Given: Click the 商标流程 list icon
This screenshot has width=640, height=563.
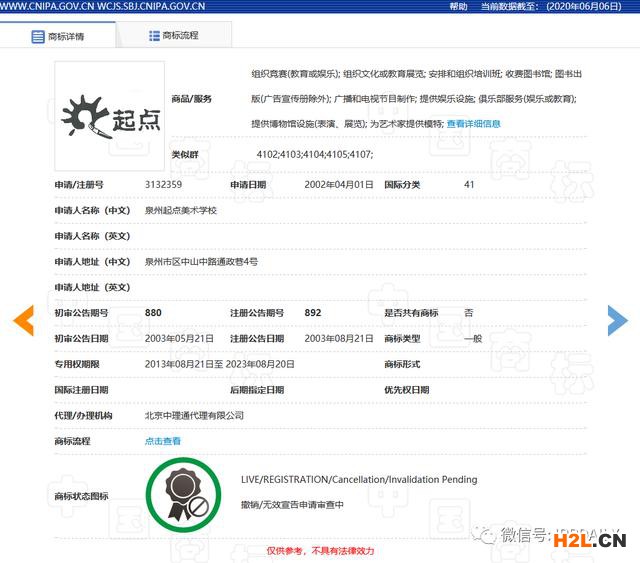Looking at the screenshot, I should point(154,36).
